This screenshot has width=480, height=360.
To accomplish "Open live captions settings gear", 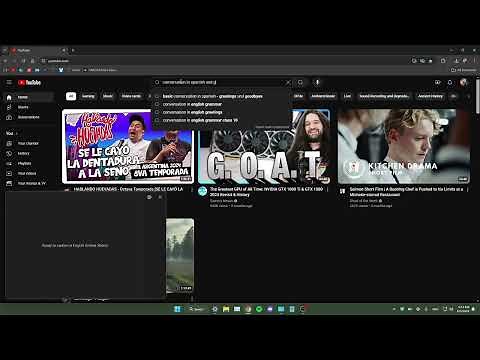I will click(x=149, y=197).
